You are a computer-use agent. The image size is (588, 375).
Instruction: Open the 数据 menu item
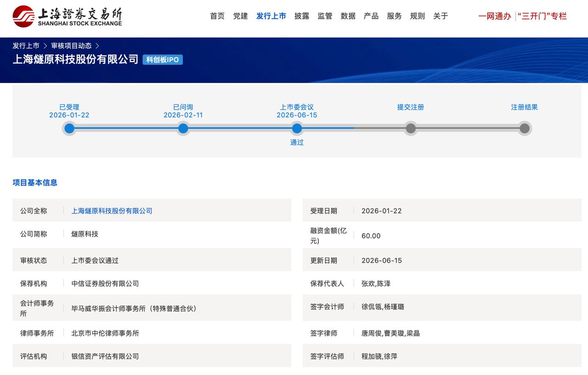(x=348, y=16)
